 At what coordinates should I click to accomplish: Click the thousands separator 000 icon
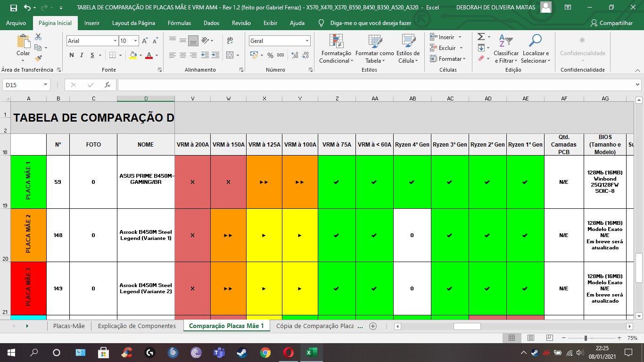281,55
